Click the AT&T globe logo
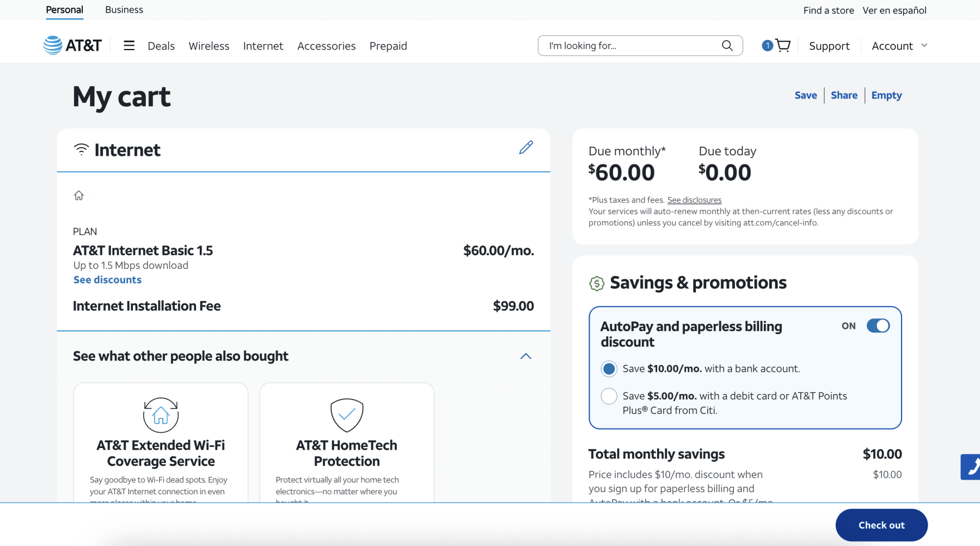980x546 pixels. 53,45
